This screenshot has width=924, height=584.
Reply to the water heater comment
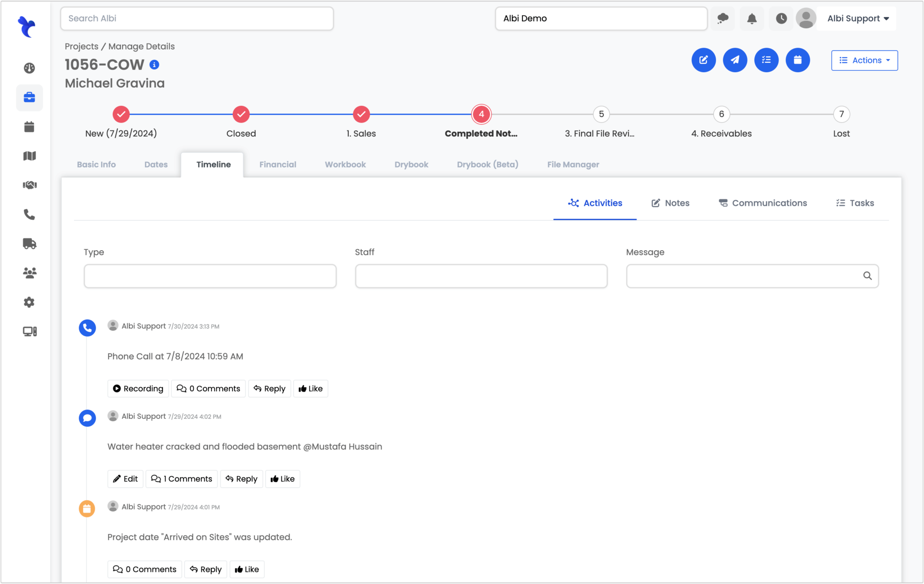click(241, 479)
